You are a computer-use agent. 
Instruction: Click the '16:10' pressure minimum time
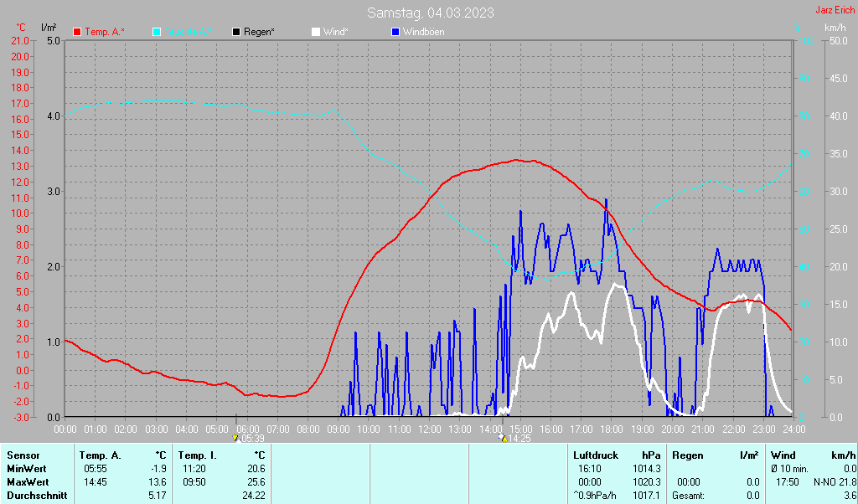pos(589,469)
